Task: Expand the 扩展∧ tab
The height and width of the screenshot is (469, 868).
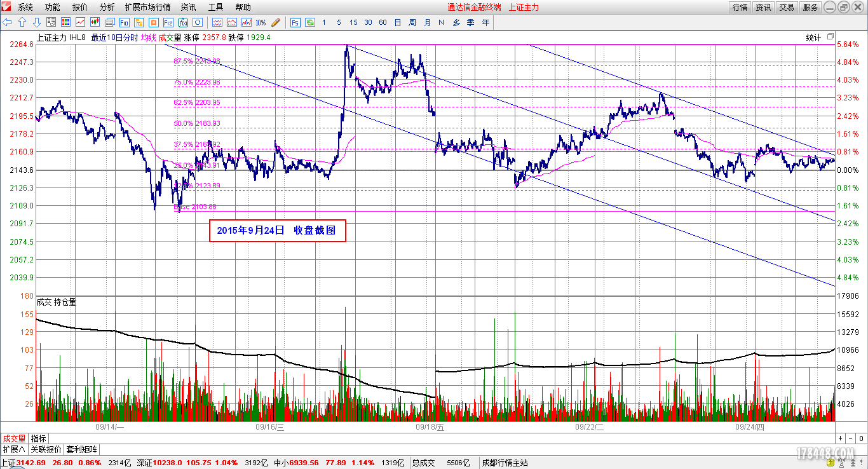Action: tap(14, 449)
